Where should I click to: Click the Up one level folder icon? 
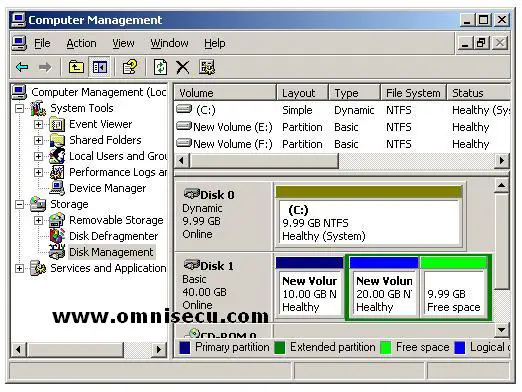[76, 67]
